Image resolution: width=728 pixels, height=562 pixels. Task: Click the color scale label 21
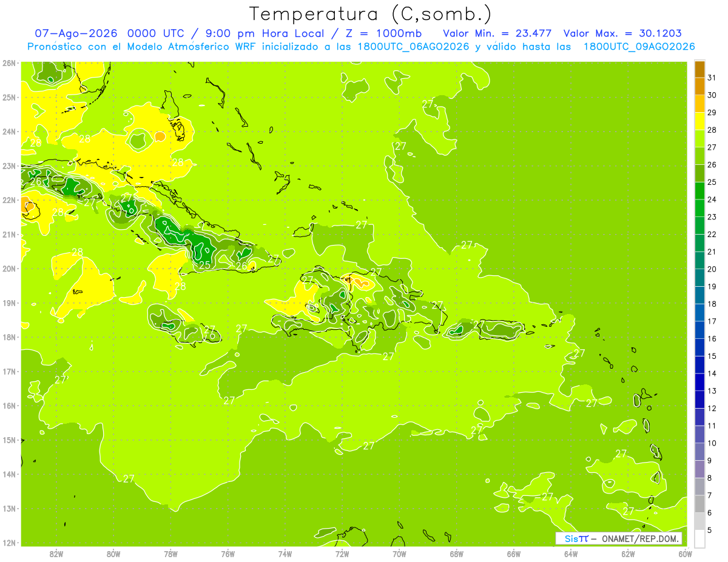[x=712, y=252]
